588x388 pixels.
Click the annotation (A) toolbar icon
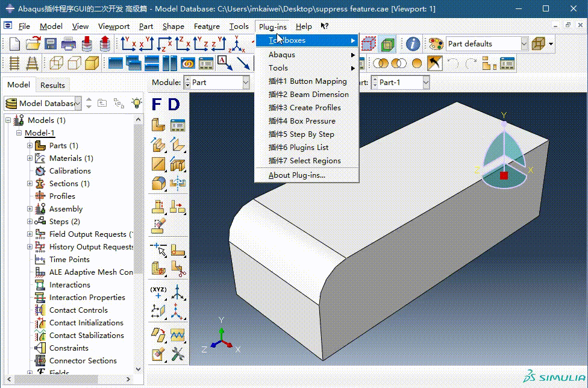click(222, 60)
